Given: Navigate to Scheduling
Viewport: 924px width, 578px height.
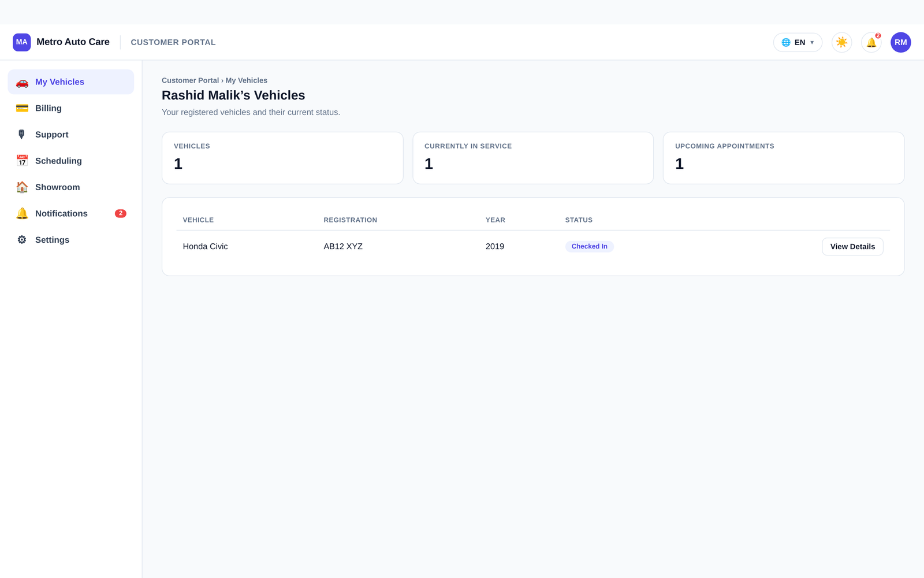Looking at the screenshot, I should pos(71,161).
